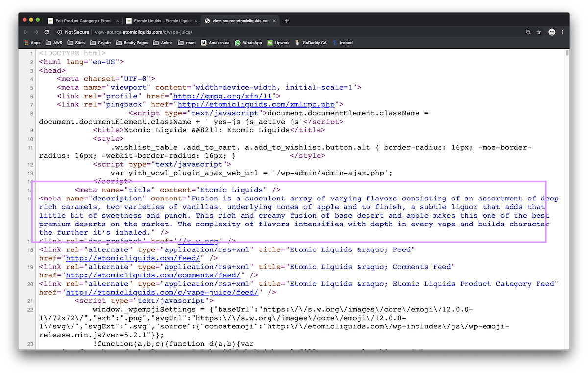The image size is (588, 374).
Task: Click the <!DOCTYPE html> text on line 1
Action: (73, 53)
